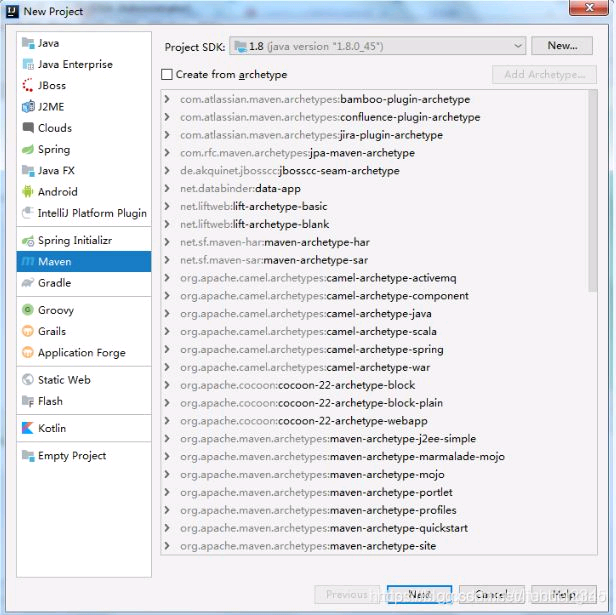
Task: Enable Create from archetype checkbox
Action: click(167, 74)
